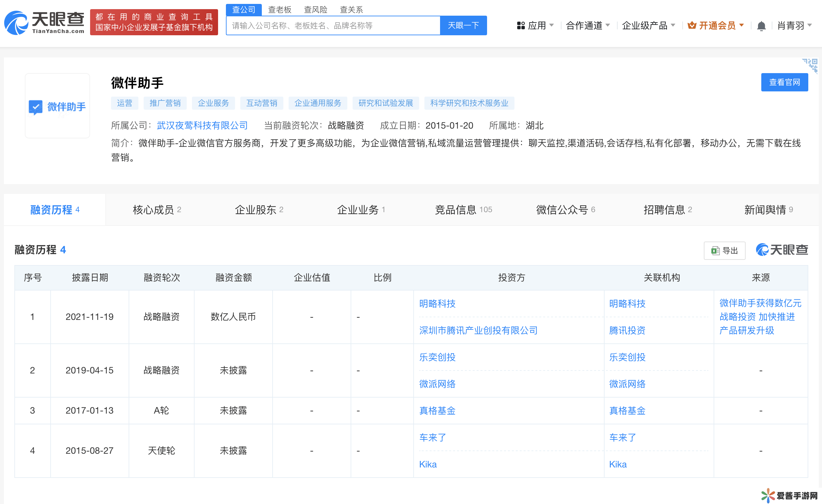Screen dimensions: 822x504
Task: Open the 武汉夜莺科技有限公司 company link
Action: (x=202, y=126)
